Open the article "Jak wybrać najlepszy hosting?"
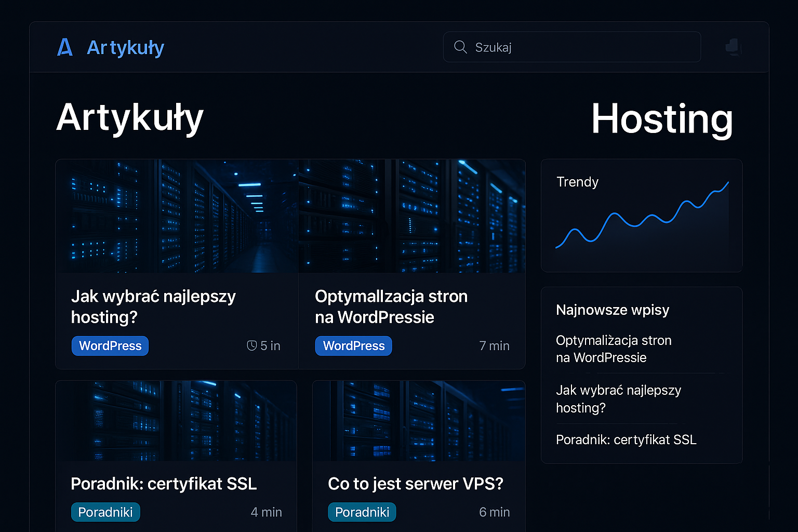This screenshot has height=532, width=798. [x=154, y=307]
